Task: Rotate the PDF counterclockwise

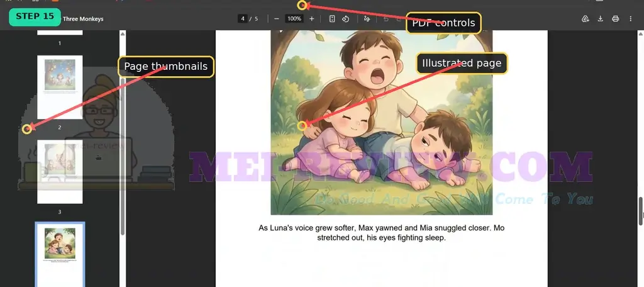Action: click(345, 19)
